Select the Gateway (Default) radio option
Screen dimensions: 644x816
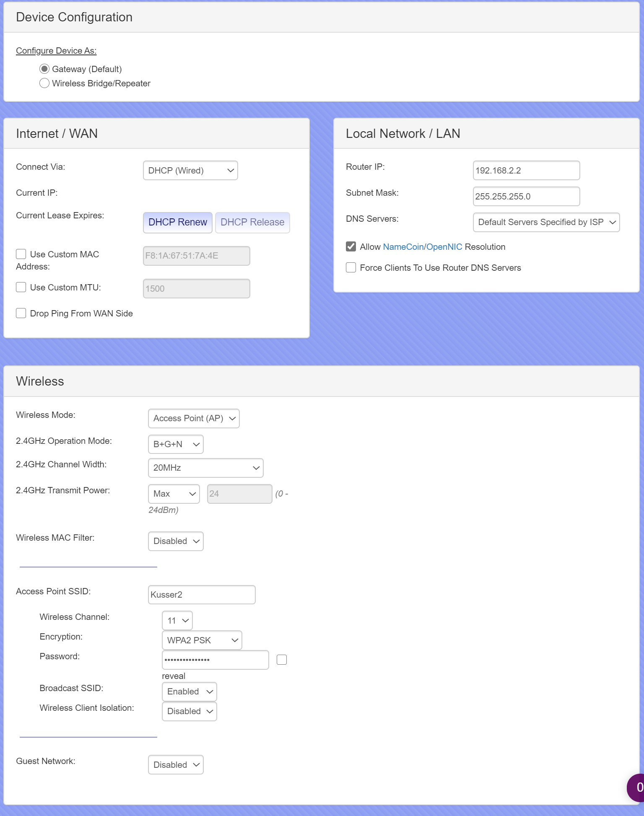click(44, 69)
